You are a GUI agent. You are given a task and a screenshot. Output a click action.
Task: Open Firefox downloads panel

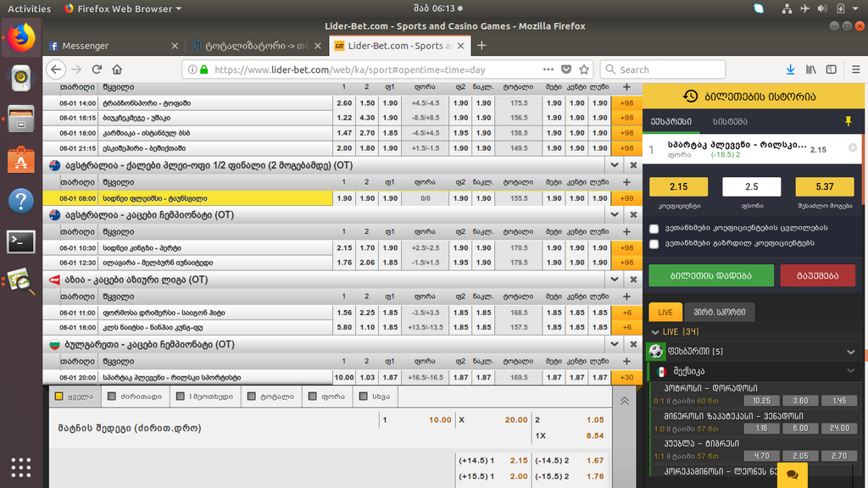(791, 69)
